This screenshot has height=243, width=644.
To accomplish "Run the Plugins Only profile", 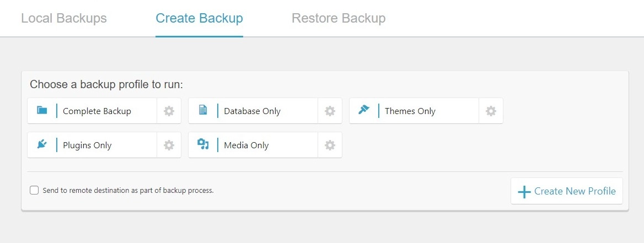I will [92, 145].
